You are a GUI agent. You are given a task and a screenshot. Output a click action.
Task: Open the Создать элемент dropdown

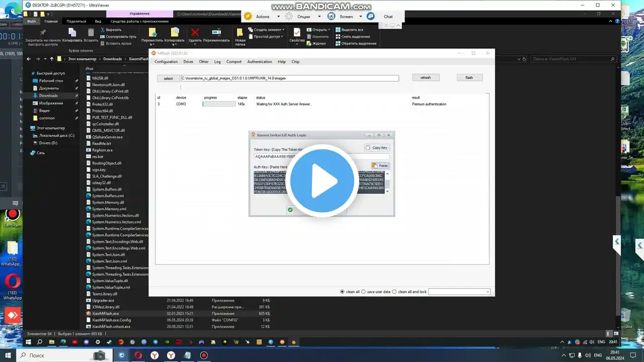267,30
